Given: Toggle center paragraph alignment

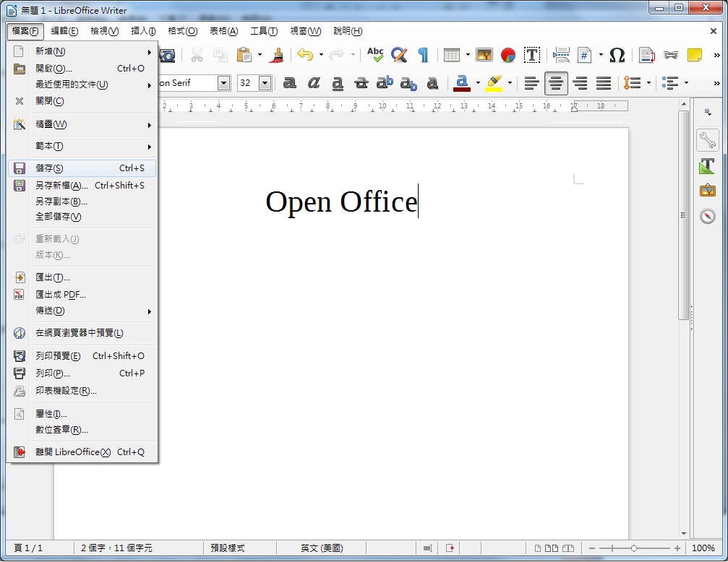Looking at the screenshot, I should [x=556, y=83].
